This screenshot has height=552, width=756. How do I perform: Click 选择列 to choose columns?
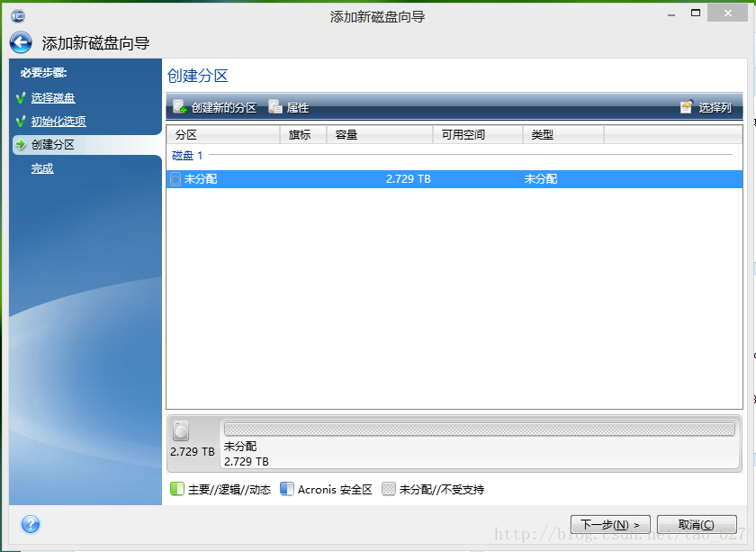coord(706,107)
